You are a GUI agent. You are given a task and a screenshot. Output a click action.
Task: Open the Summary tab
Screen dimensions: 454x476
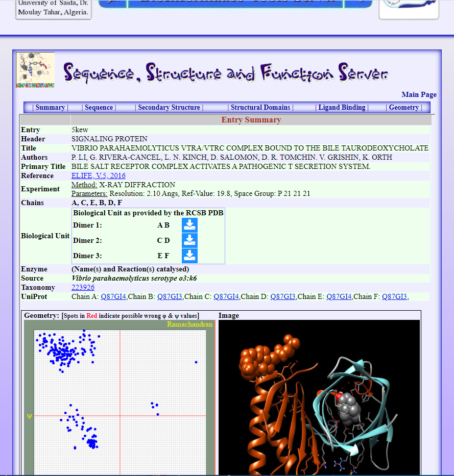50,108
